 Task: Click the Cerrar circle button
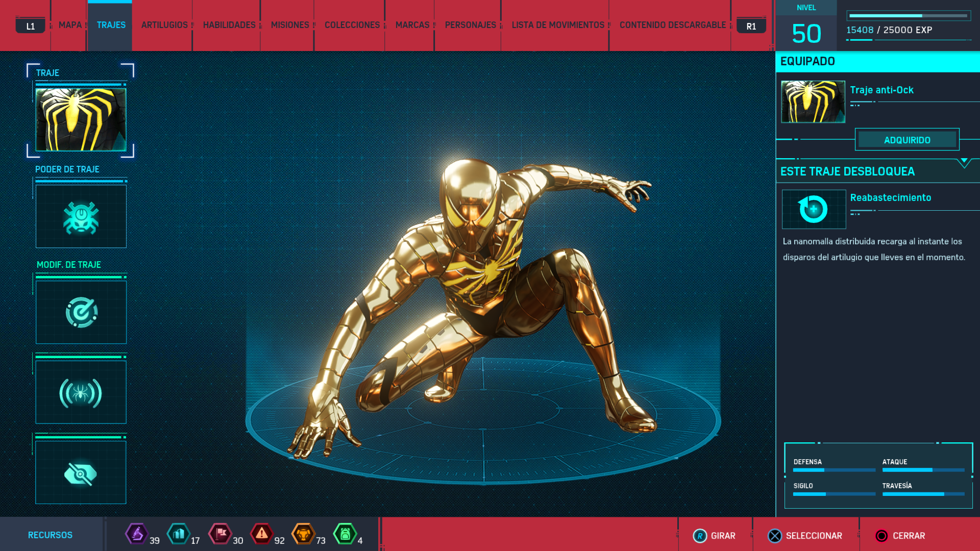[881, 536]
